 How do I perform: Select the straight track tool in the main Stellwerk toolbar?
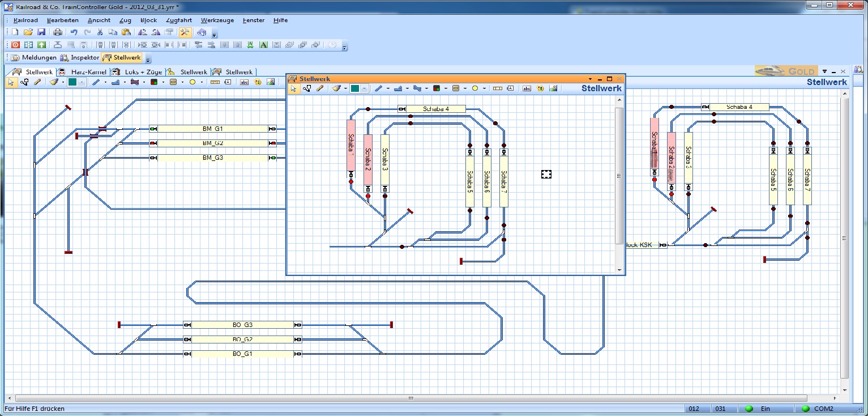coord(96,82)
